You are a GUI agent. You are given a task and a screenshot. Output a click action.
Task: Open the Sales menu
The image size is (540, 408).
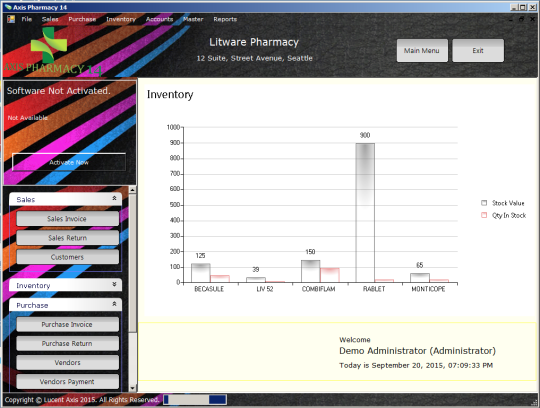click(50, 19)
